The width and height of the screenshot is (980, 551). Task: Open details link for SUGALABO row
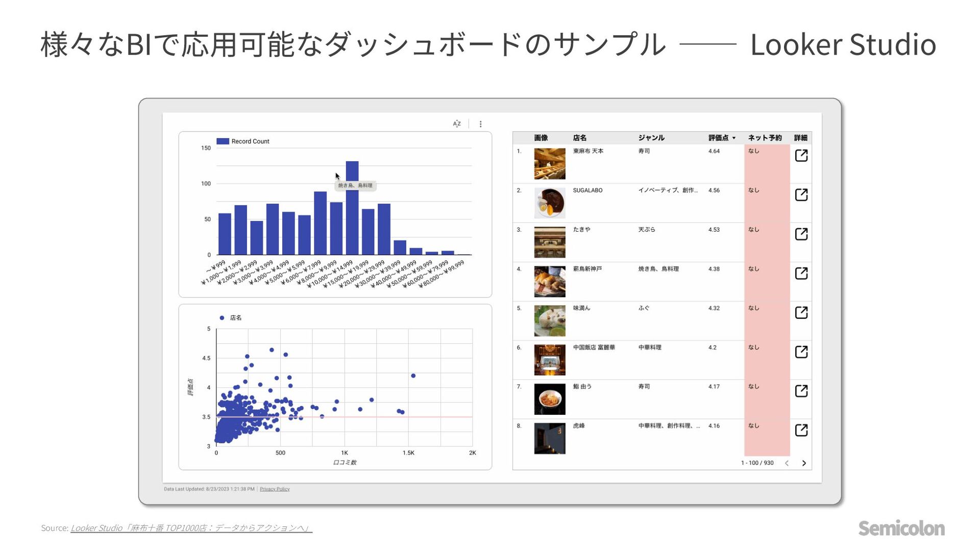801,195
